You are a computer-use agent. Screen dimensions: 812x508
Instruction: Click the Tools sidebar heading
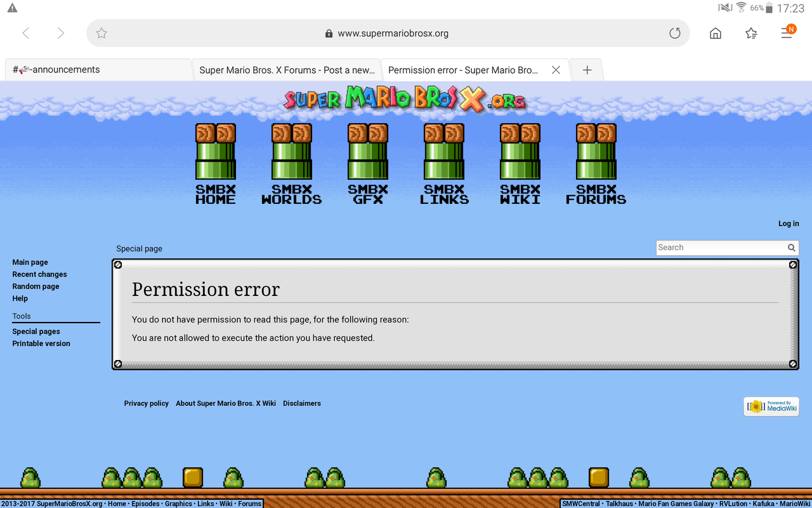click(x=22, y=316)
